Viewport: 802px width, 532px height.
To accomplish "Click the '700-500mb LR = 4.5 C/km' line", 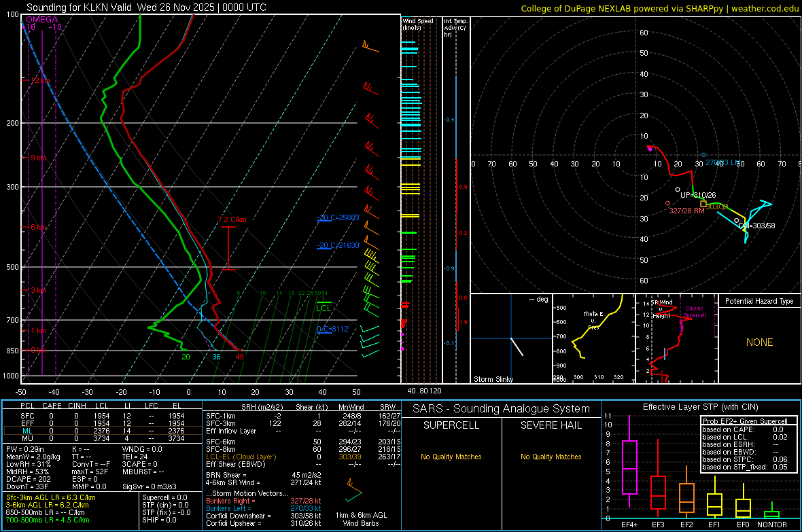I will [x=48, y=520].
